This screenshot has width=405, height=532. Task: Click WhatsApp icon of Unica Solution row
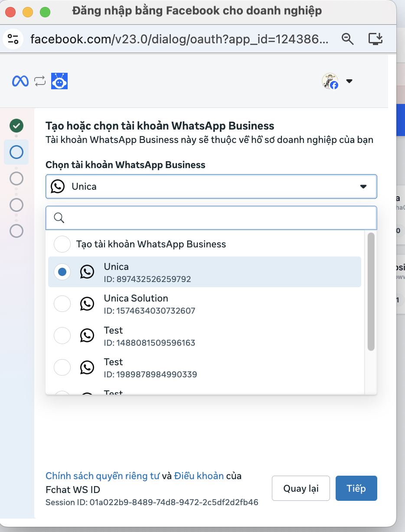87,304
